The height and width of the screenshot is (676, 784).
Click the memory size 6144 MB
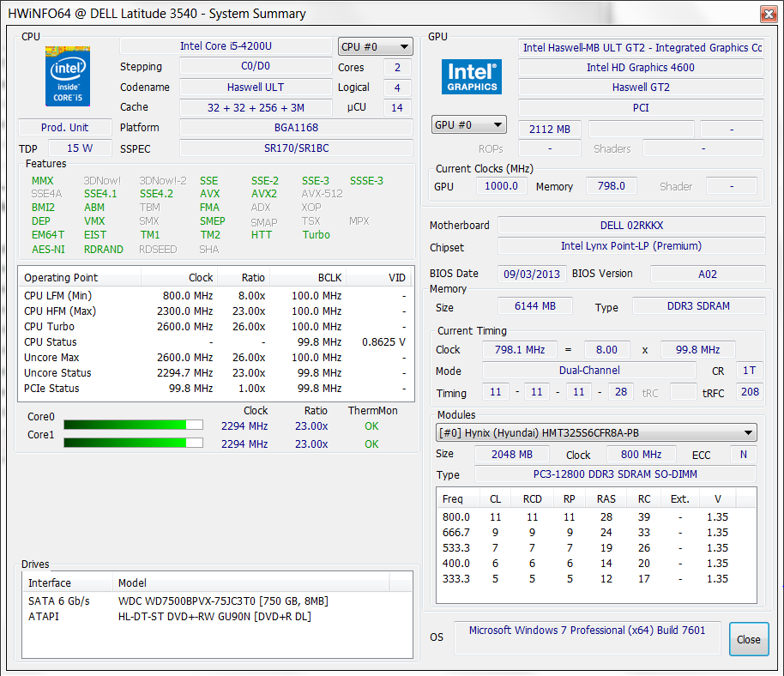pyautogui.click(x=535, y=306)
